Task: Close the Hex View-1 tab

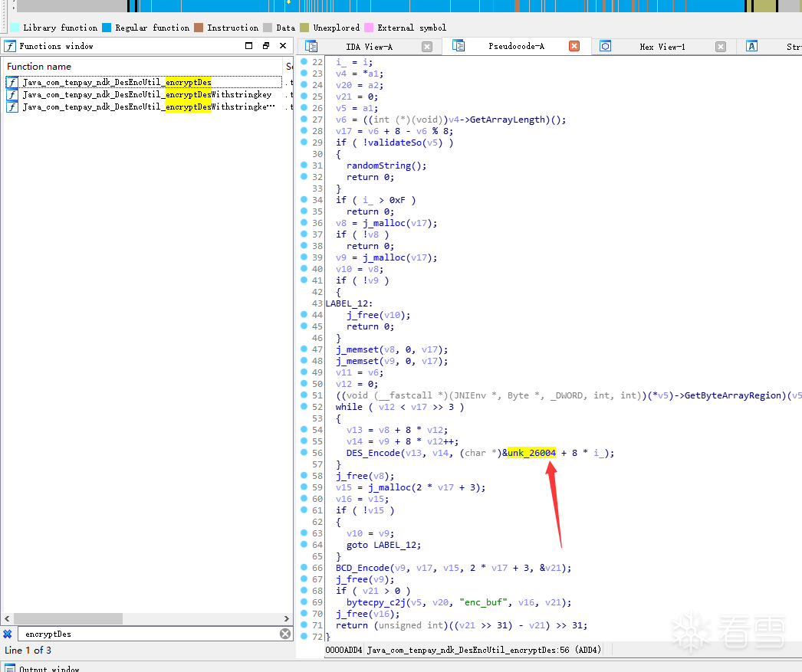Action: coord(721,47)
